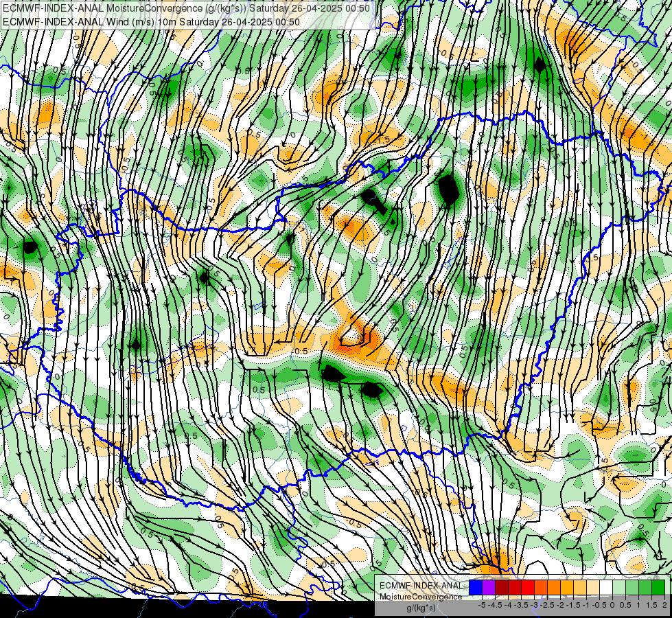Click the legend swatch between -1.5 and -1
The height and width of the screenshot is (618, 672).
(580, 587)
